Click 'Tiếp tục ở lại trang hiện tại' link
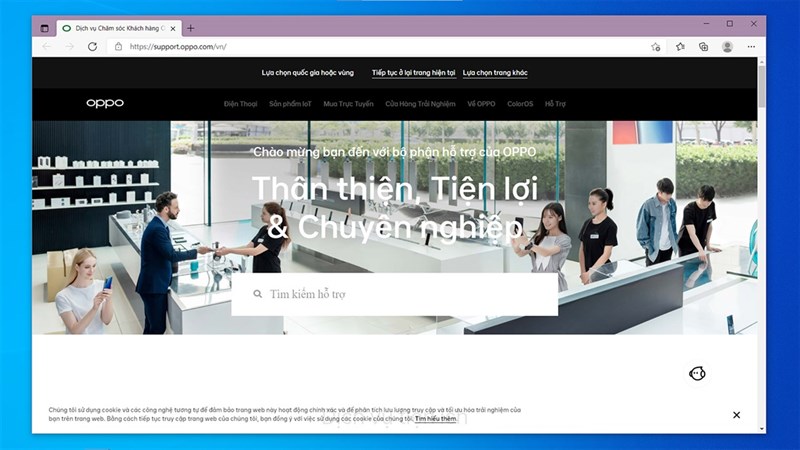This screenshot has height=450, width=800. point(413,73)
